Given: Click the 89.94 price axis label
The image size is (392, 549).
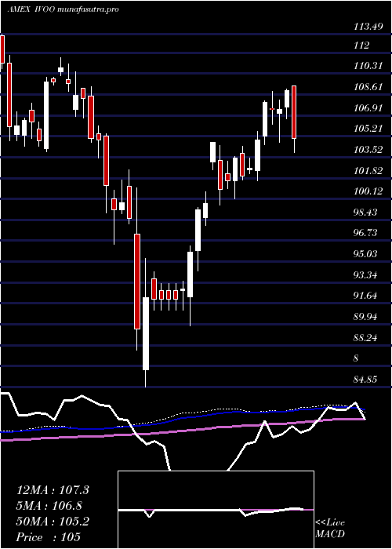Looking at the screenshot, I should tap(366, 317).
